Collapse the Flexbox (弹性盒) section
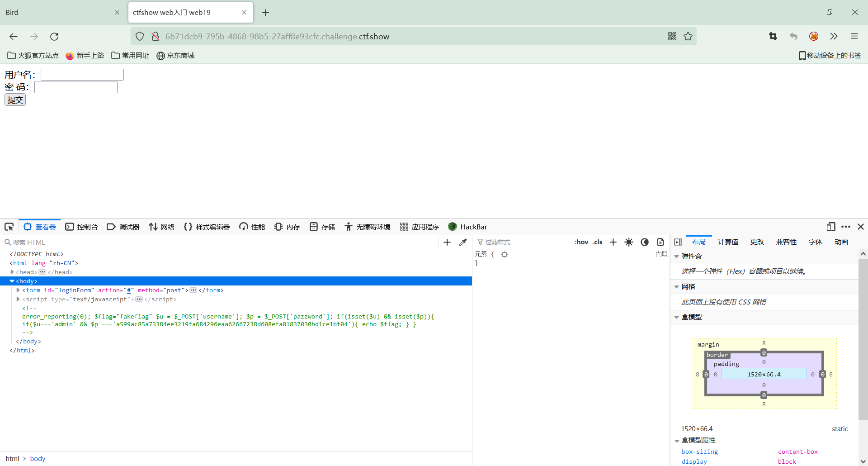The image size is (868, 466). 677,257
